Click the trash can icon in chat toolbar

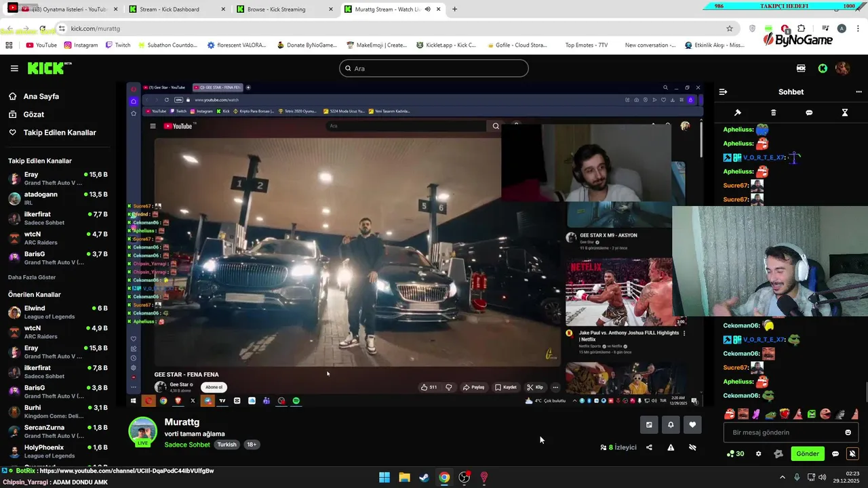tap(773, 113)
